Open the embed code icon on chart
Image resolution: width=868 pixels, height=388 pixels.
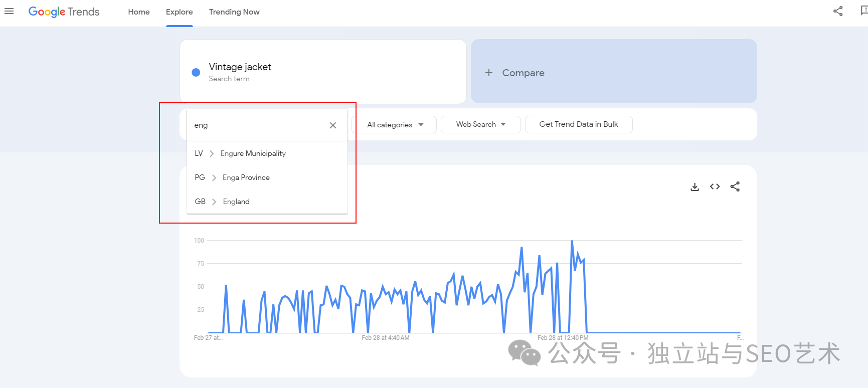(x=715, y=186)
